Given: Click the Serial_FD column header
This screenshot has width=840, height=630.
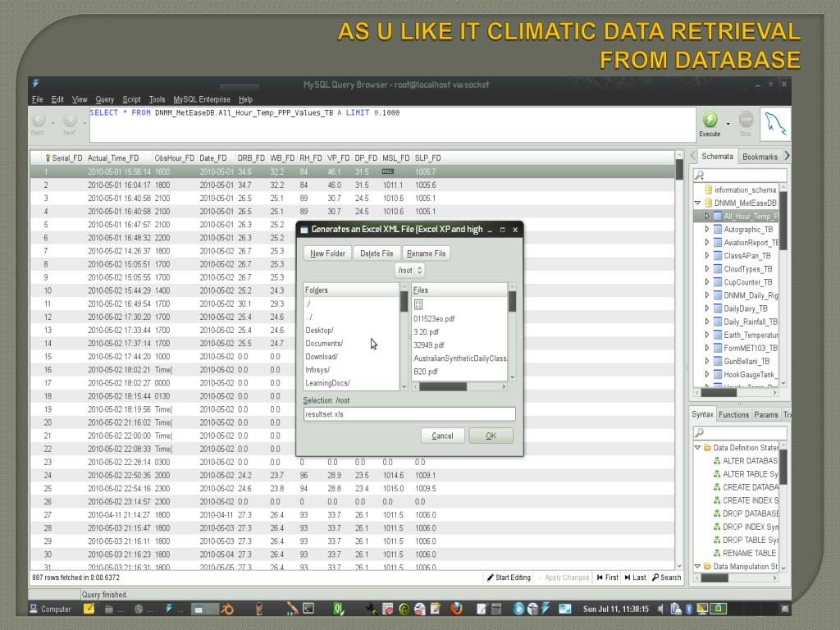Looking at the screenshot, I should 63,158.
